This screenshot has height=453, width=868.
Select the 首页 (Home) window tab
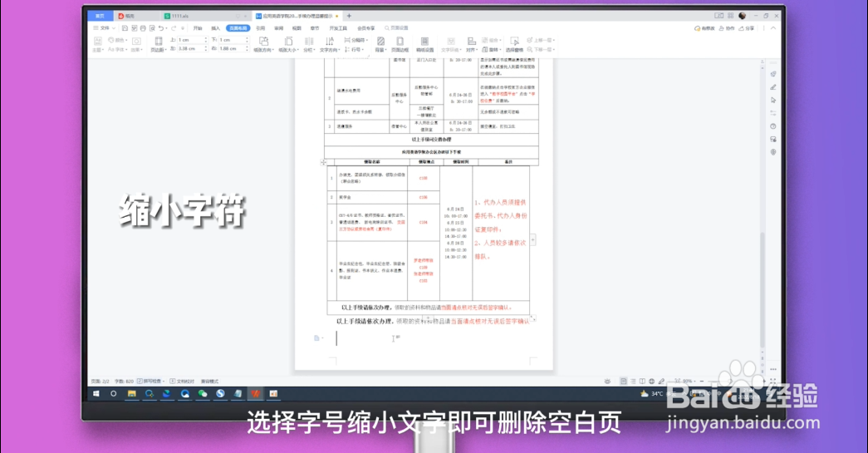click(101, 16)
